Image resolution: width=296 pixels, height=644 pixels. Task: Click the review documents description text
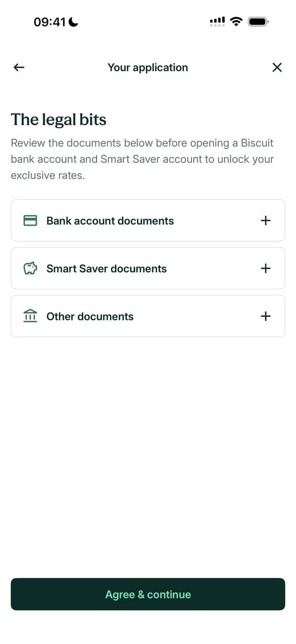tap(142, 159)
